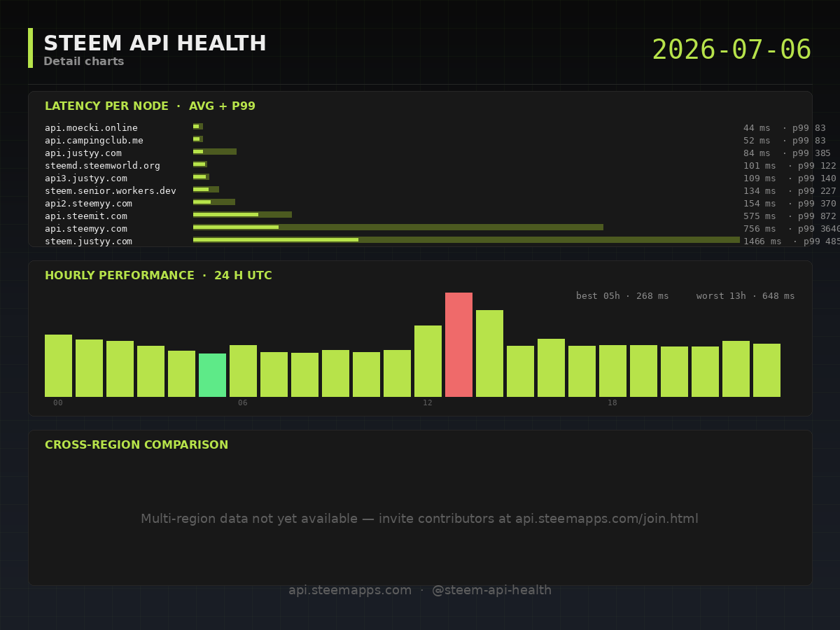
Task: Click the teal best-hour bar at 05h
Action: [x=212, y=375]
